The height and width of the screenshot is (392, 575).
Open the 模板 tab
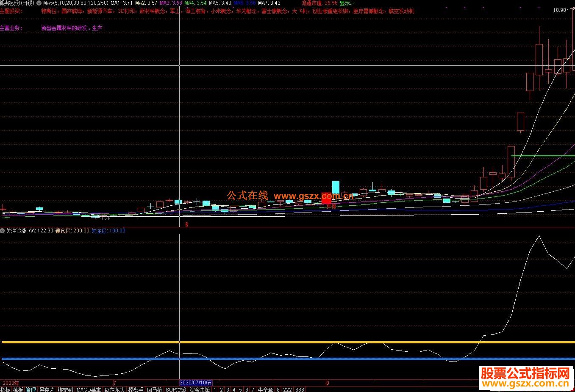coord(18,389)
